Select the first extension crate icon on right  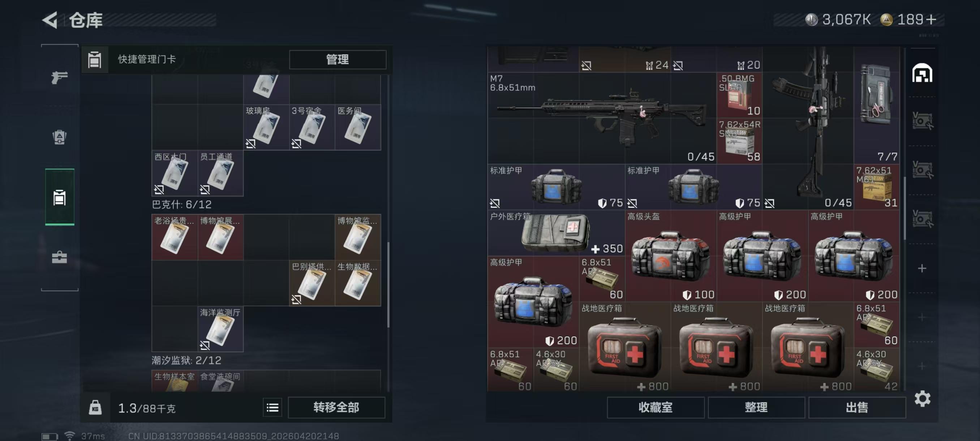point(922,121)
